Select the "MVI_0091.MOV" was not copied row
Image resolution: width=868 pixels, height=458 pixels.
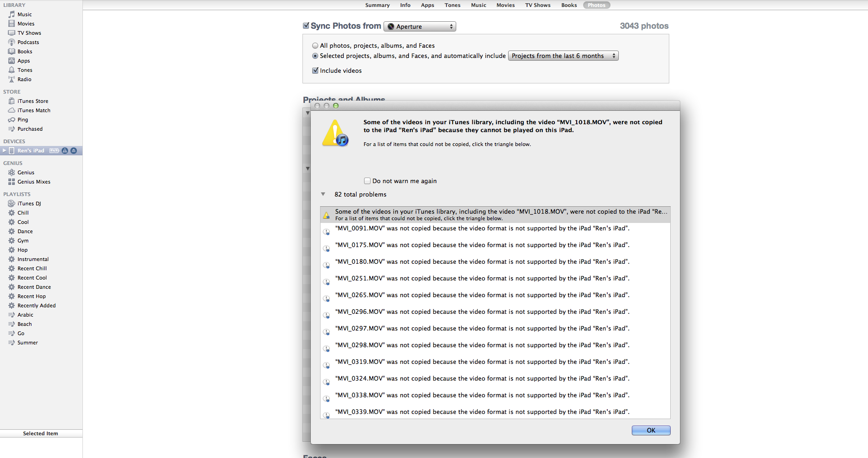[495, 231]
